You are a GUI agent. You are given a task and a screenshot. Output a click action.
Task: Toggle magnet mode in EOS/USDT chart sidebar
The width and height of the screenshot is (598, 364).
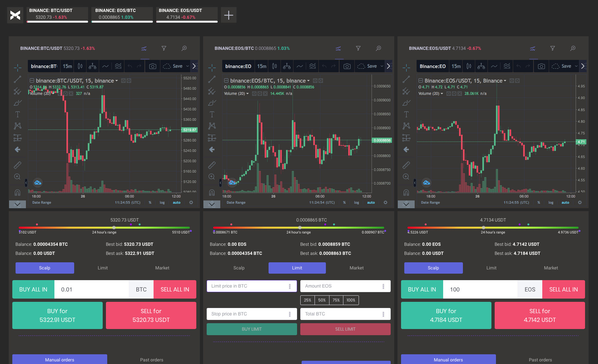click(406, 193)
